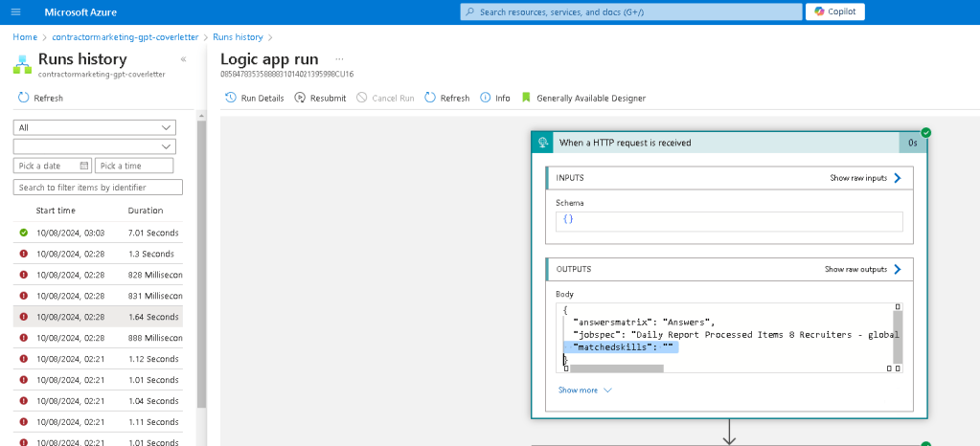The height and width of the screenshot is (446, 980).
Task: Open the Copilot assistant
Action: pyautogui.click(x=835, y=11)
